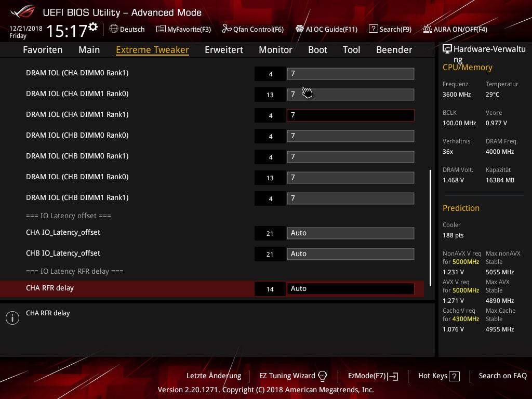The width and height of the screenshot is (532, 399).
Task: Edit DRAM IOL CHB DIMM0 Rank0 field
Action: (x=351, y=136)
